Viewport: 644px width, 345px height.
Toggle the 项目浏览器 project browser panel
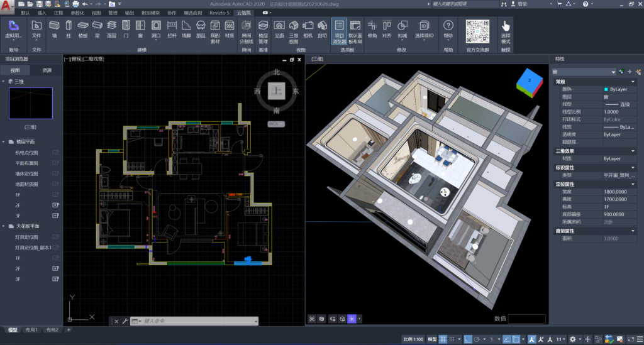[x=339, y=29]
